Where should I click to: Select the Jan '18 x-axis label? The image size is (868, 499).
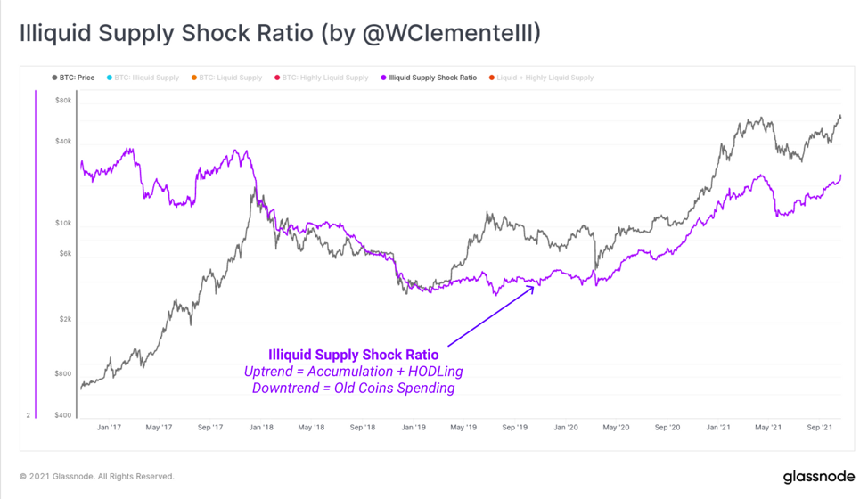pyautogui.click(x=261, y=427)
